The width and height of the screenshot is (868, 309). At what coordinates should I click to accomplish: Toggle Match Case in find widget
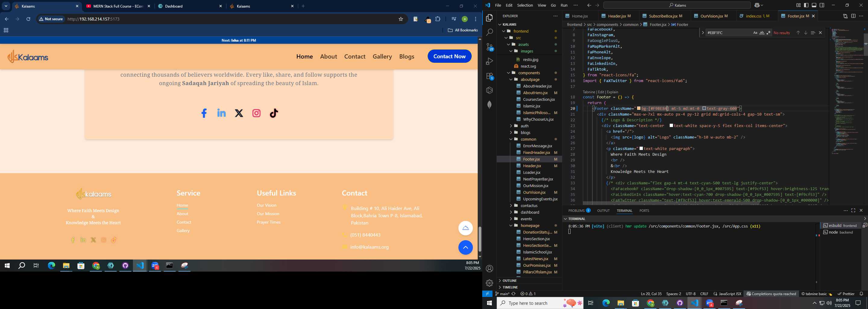coord(755,33)
